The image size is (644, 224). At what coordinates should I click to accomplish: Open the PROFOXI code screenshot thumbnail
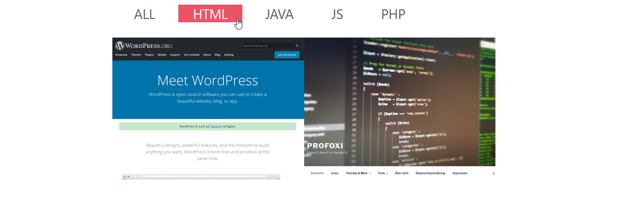pos(400,109)
